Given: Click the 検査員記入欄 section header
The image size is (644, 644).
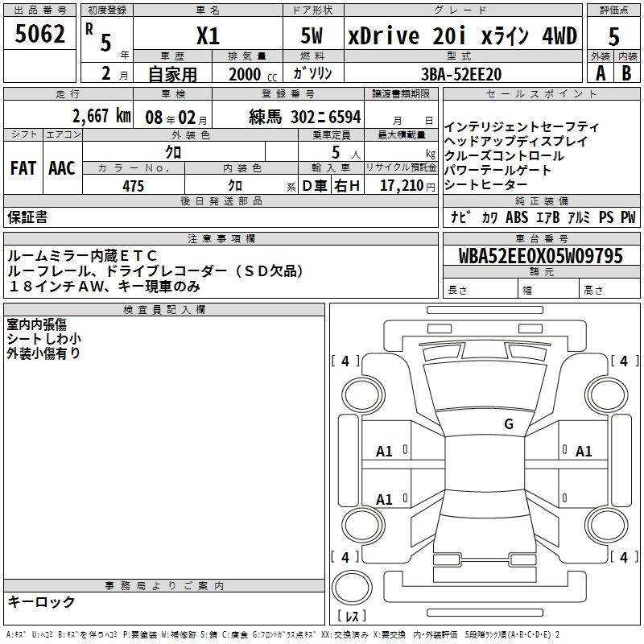Looking at the screenshot, I should pyautogui.click(x=164, y=310).
